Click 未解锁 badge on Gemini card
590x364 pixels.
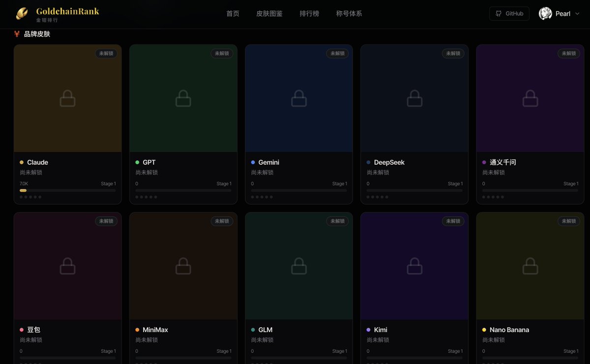click(337, 54)
